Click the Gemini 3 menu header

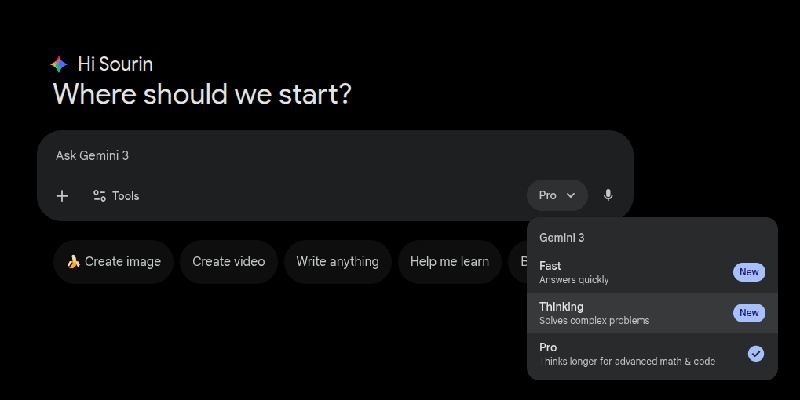click(x=562, y=238)
